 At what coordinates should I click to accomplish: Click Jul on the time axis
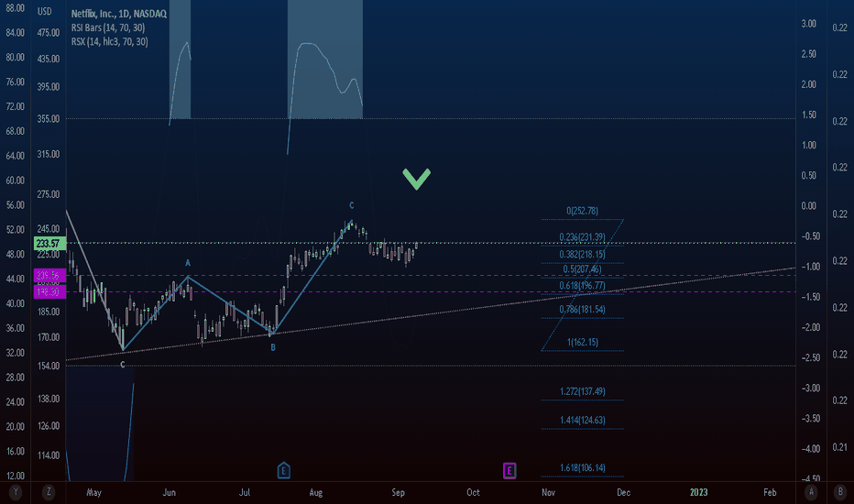tap(245, 493)
